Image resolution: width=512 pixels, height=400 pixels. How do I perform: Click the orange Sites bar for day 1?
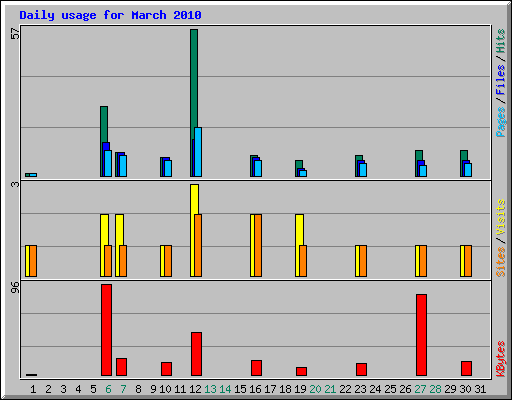coord(33,261)
